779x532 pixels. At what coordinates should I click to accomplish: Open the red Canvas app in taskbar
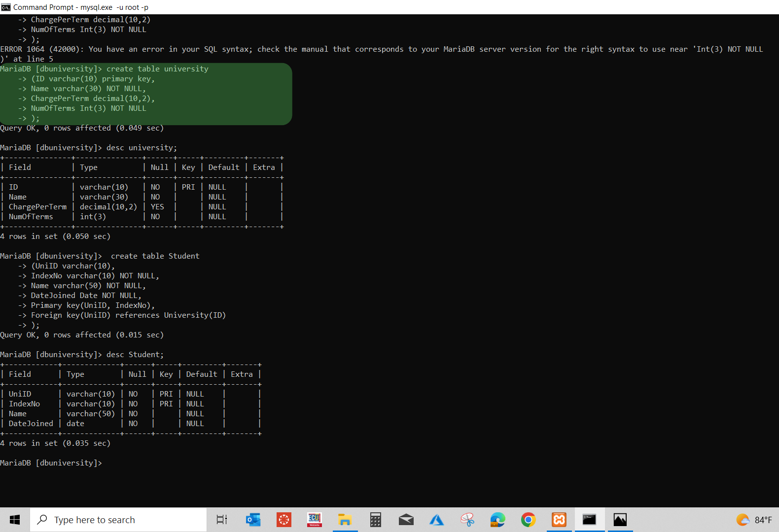[284, 520]
